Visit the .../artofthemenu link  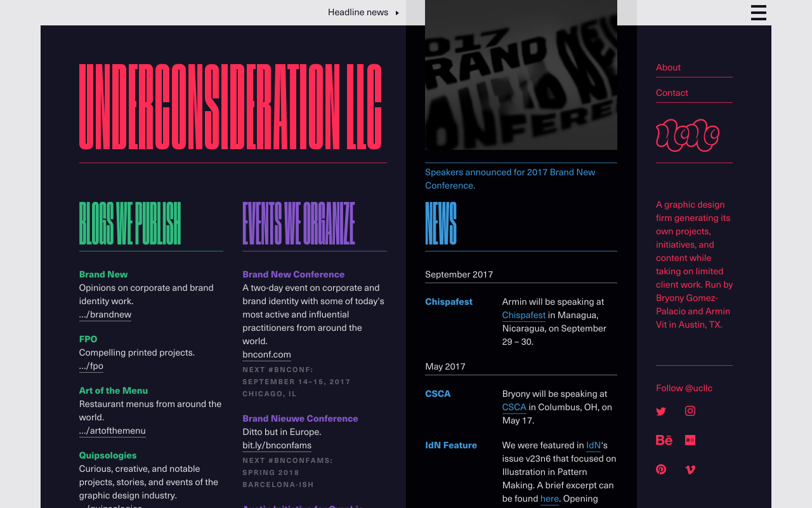point(112,431)
